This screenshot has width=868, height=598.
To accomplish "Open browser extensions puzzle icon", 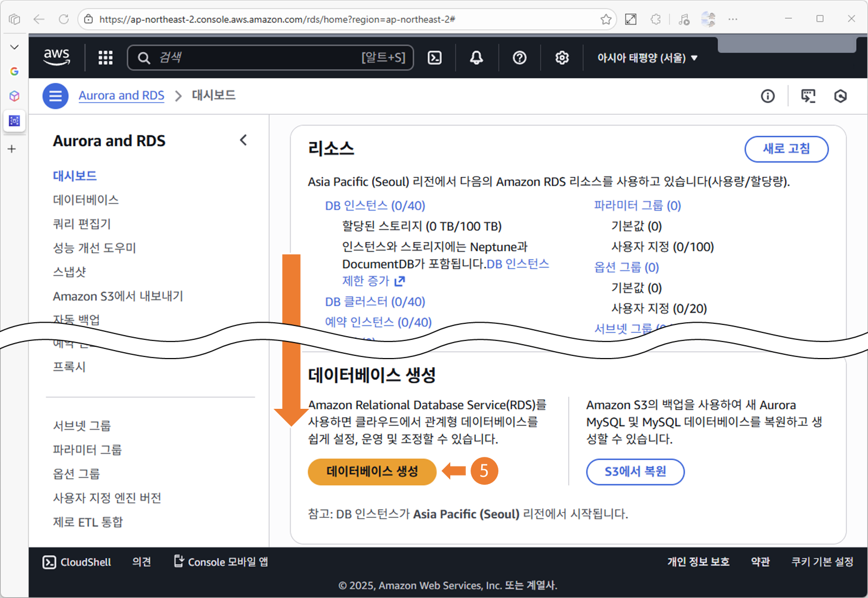I will tap(656, 19).
